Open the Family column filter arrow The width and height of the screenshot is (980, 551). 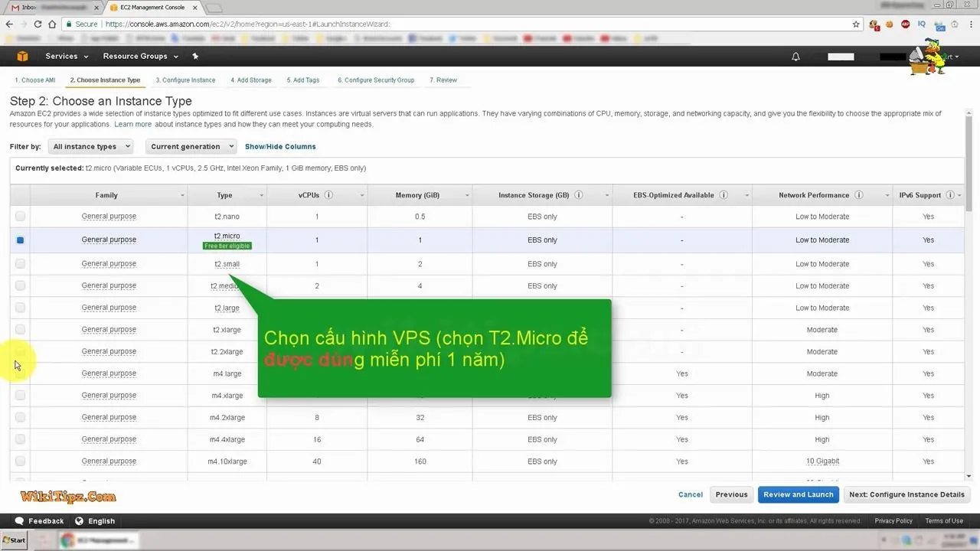coord(182,196)
